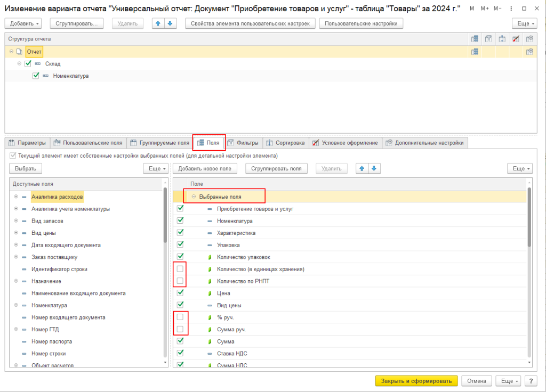Open the 'Условное оформление' tab
Image resolution: width=546 pixels, height=392 pixels.
coord(346,143)
